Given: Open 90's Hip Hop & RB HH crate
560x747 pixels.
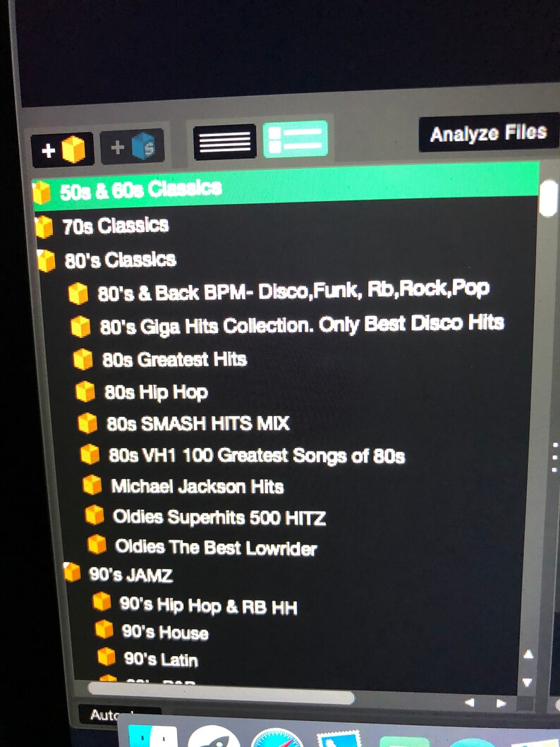Looking at the screenshot, I should click(x=208, y=606).
